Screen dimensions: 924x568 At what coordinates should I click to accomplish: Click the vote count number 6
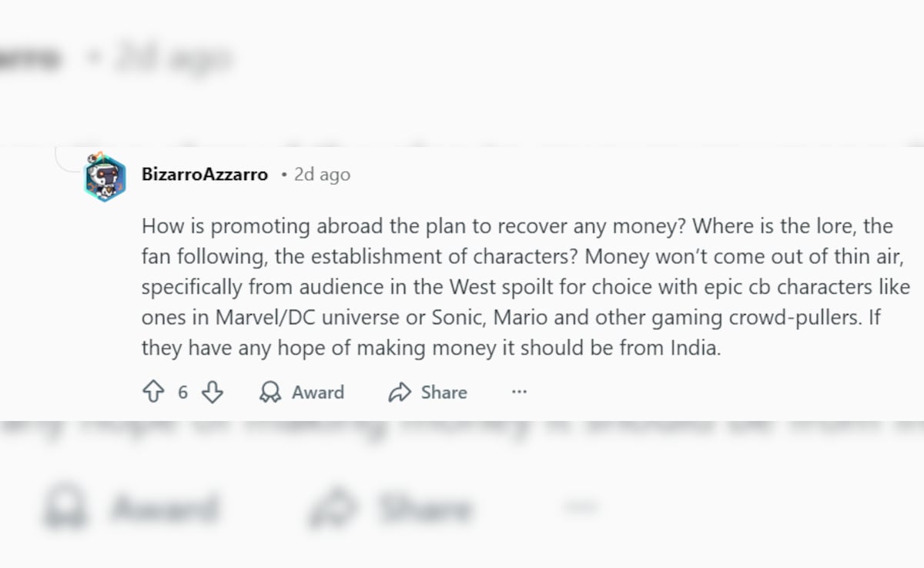(x=182, y=393)
